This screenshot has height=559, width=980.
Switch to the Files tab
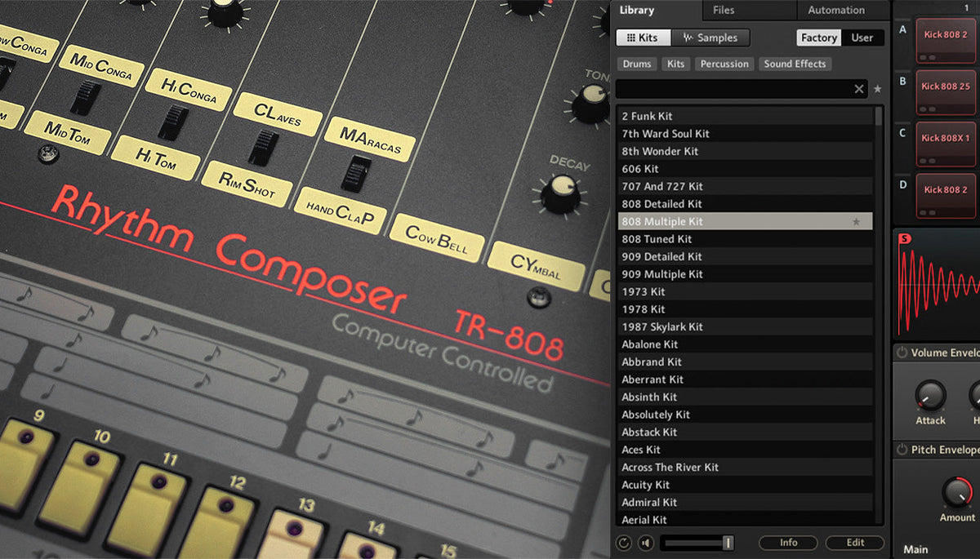750,10
